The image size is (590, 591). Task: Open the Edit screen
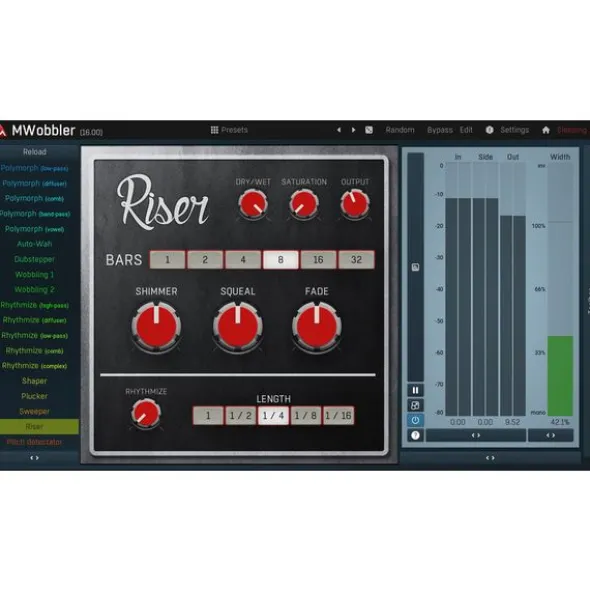[466, 130]
